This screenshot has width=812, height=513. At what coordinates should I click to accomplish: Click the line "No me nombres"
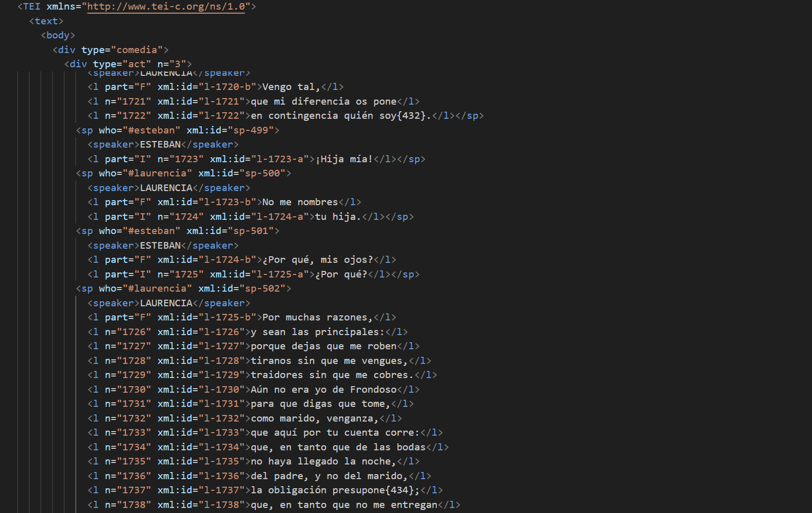(x=224, y=202)
